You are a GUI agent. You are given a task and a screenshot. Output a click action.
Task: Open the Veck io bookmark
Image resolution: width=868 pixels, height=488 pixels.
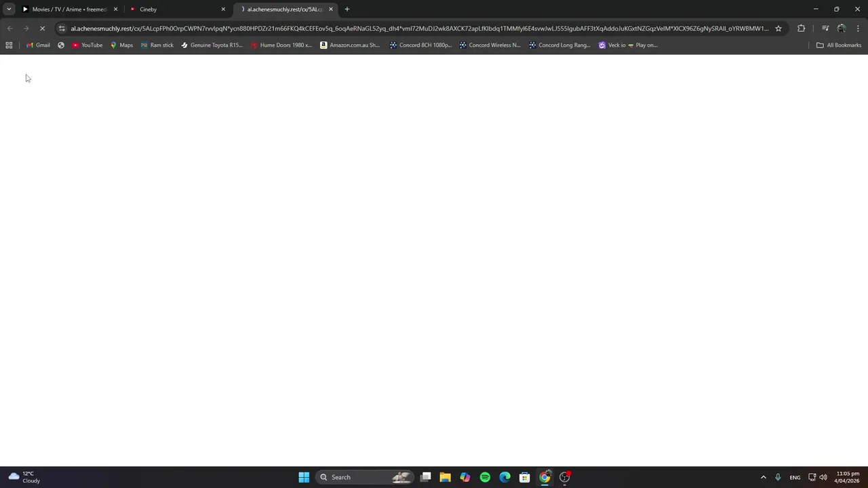coord(628,45)
